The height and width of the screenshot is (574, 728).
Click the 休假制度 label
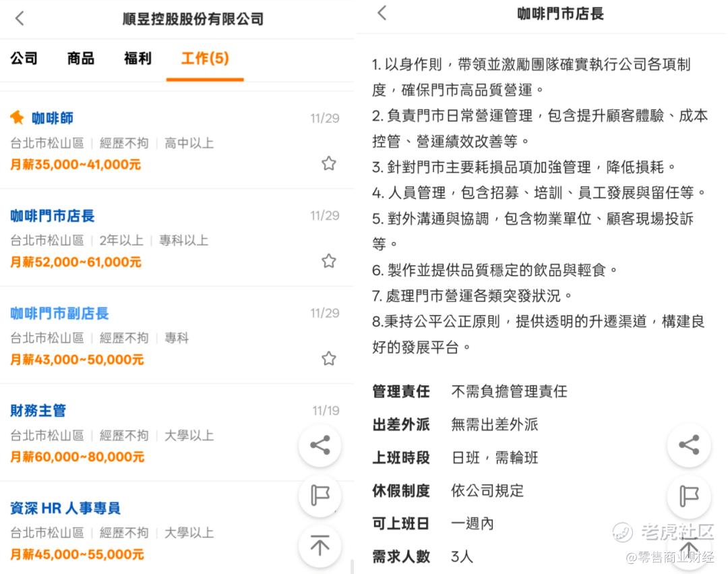401,490
